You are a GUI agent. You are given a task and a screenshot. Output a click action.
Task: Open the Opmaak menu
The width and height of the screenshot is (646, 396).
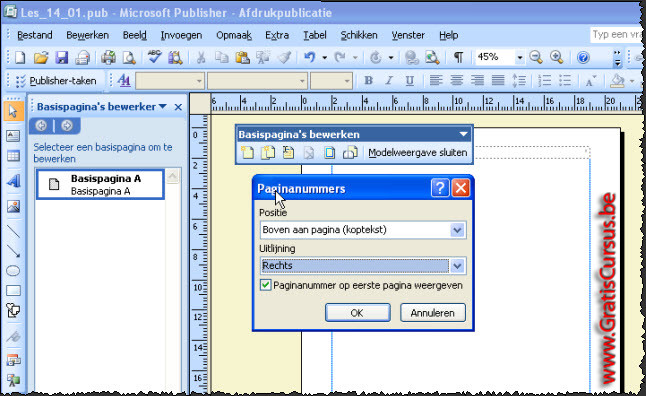click(x=234, y=35)
